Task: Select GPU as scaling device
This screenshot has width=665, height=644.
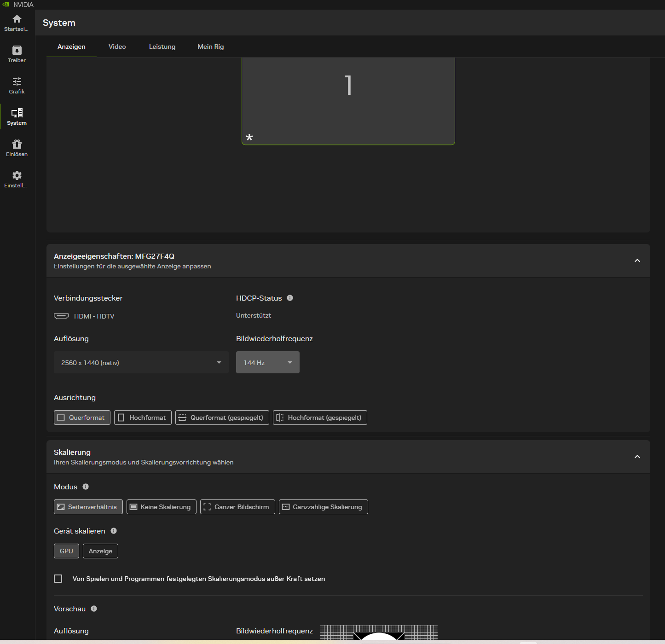Action: click(66, 551)
